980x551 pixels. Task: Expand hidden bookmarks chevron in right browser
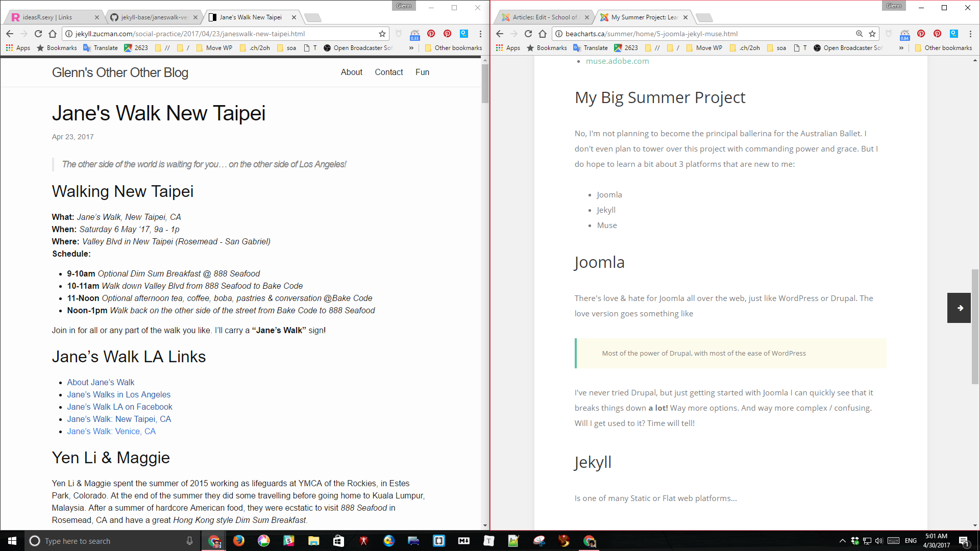click(901, 48)
